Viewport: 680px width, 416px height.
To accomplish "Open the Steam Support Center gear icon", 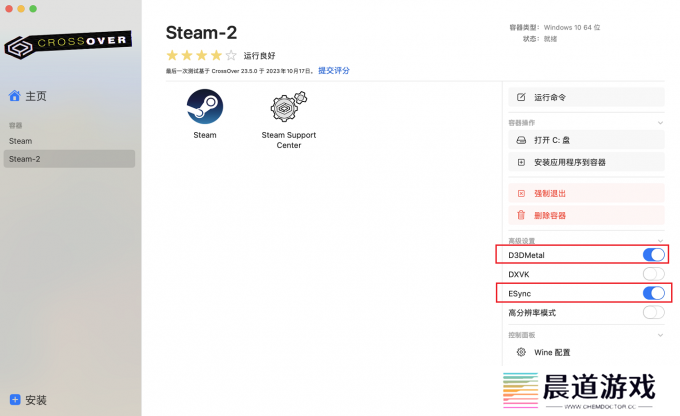I will tap(288, 106).
